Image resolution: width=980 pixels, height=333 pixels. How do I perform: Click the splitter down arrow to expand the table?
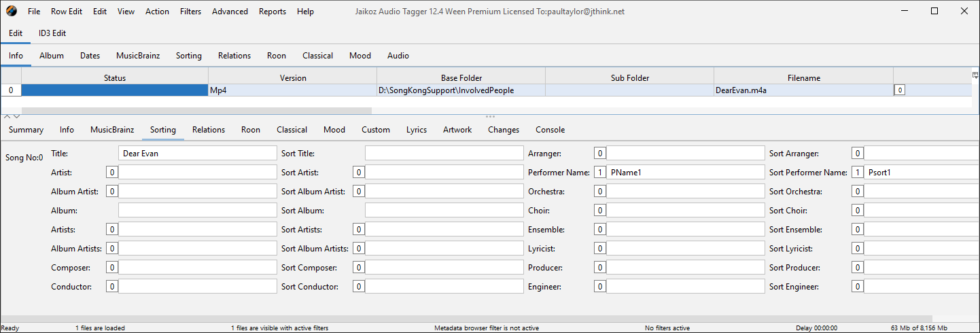[17, 117]
